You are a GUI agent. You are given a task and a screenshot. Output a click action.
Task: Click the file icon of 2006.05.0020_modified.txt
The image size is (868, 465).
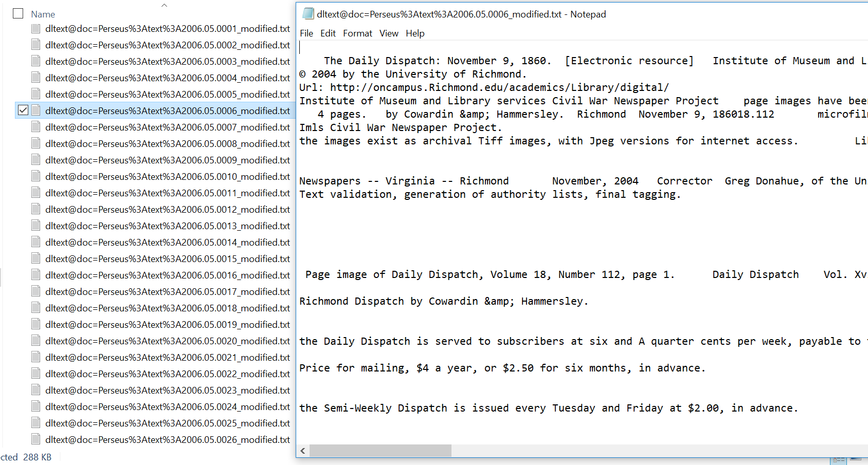[35, 341]
